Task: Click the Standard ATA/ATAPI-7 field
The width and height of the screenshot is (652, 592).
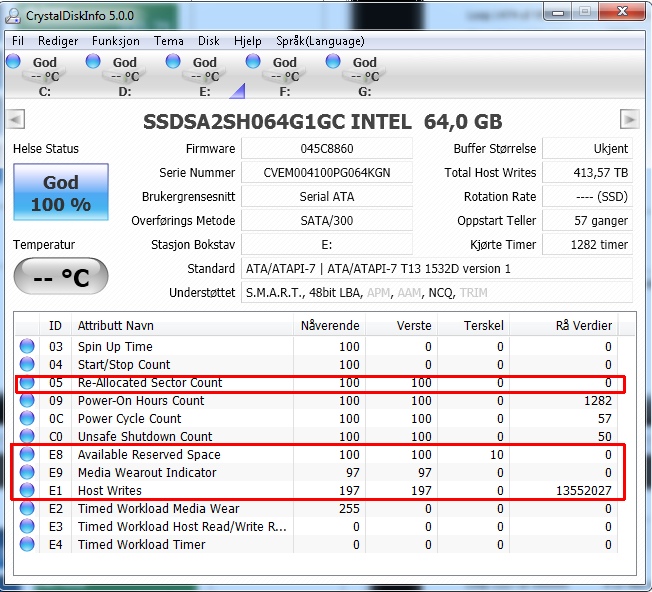Action: pyautogui.click(x=437, y=269)
